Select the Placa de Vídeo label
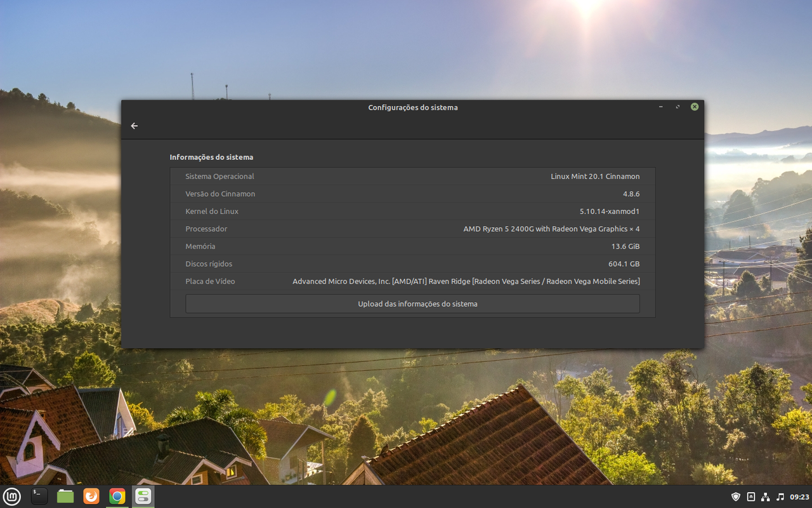This screenshot has height=508, width=812. (x=210, y=281)
